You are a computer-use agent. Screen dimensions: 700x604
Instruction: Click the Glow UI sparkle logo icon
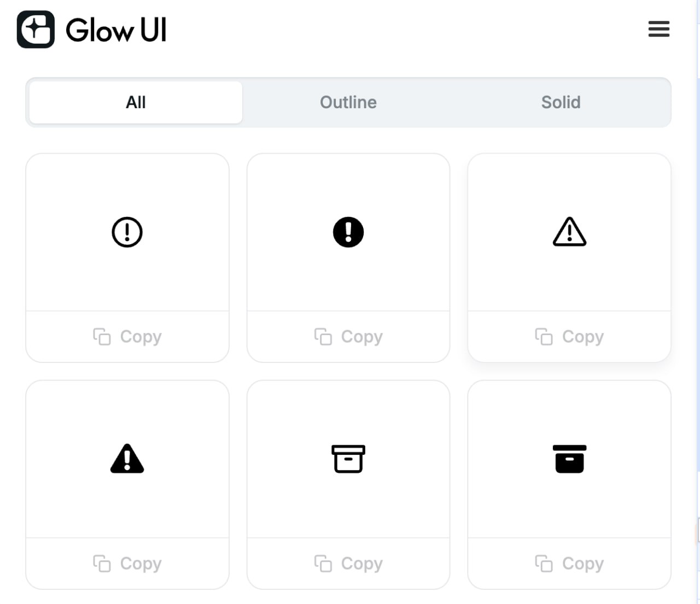[36, 30]
